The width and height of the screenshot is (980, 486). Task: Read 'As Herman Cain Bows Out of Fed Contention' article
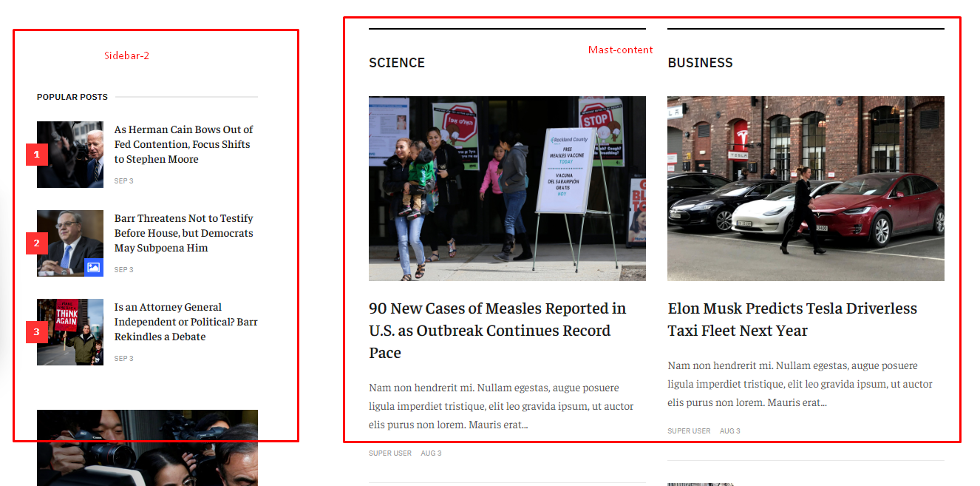(x=184, y=144)
